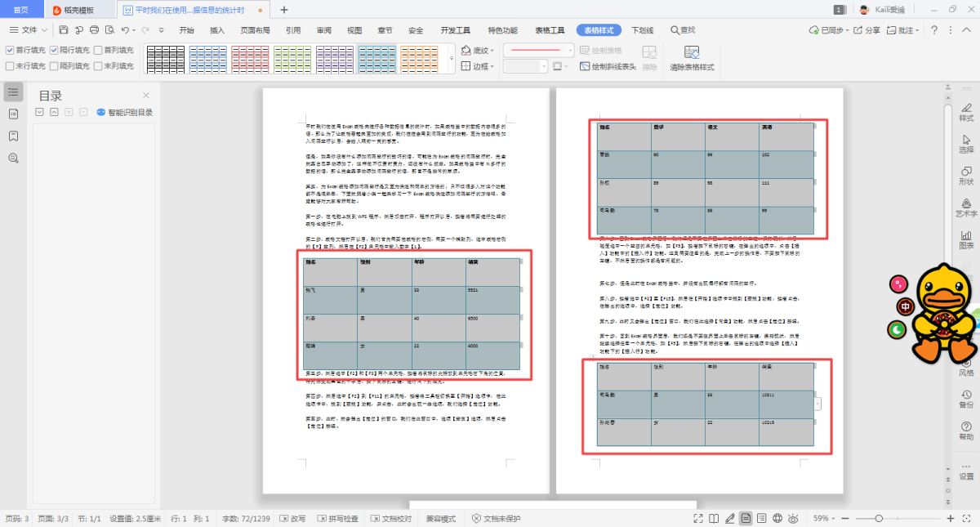Open 备份 backup on right sidebar

pyautogui.click(x=966, y=398)
